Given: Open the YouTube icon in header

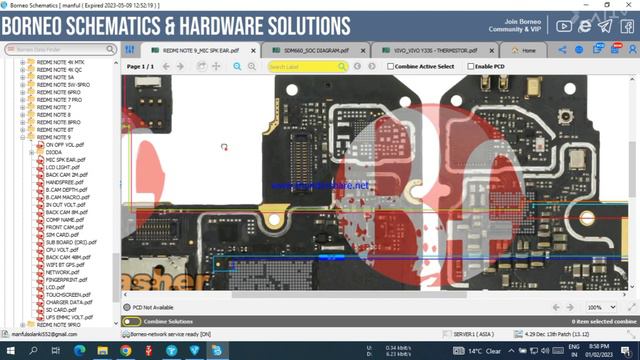Looking at the screenshot, I should 564,27.
